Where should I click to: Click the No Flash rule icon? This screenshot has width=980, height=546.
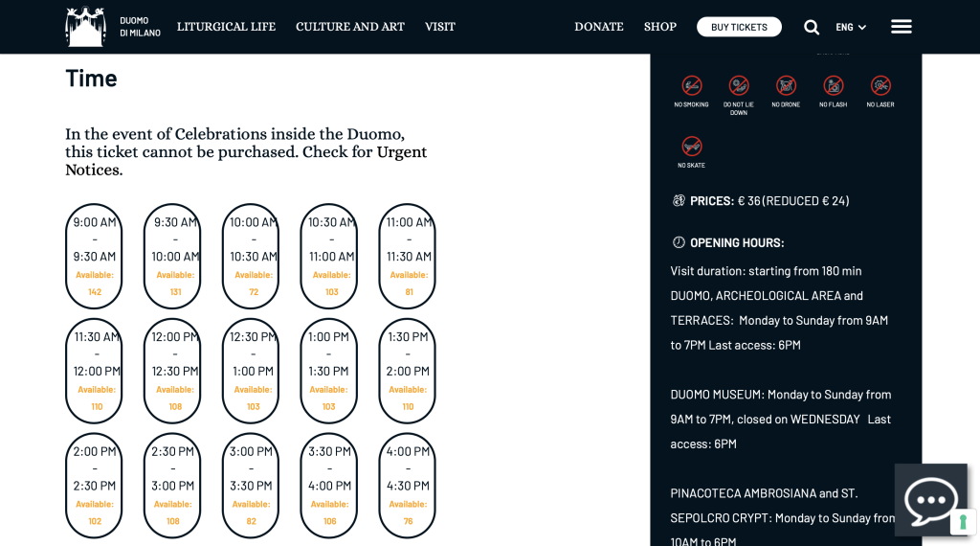pos(834,85)
